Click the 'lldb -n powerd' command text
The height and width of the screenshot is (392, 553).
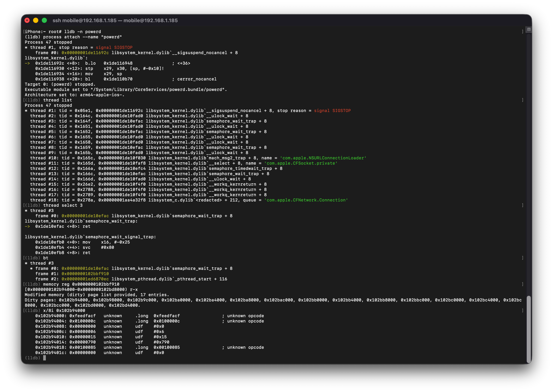point(82,32)
